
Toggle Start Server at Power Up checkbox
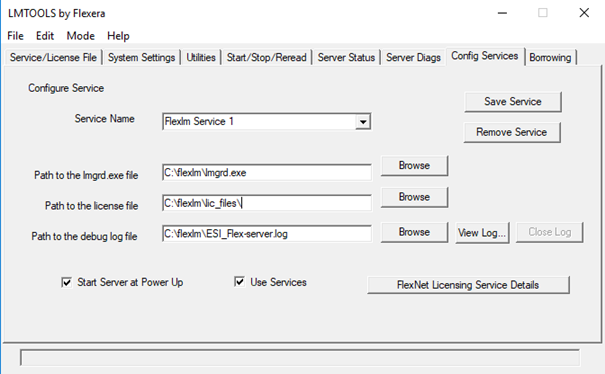pyautogui.click(x=66, y=283)
